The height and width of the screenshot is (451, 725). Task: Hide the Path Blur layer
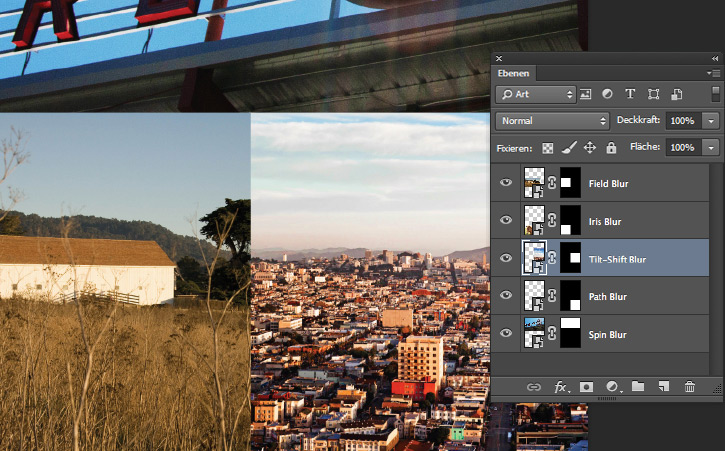point(506,295)
